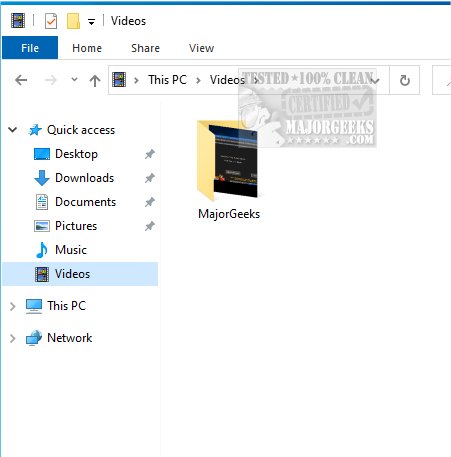Select Network in navigation pane
The height and width of the screenshot is (457, 451).
coord(70,338)
